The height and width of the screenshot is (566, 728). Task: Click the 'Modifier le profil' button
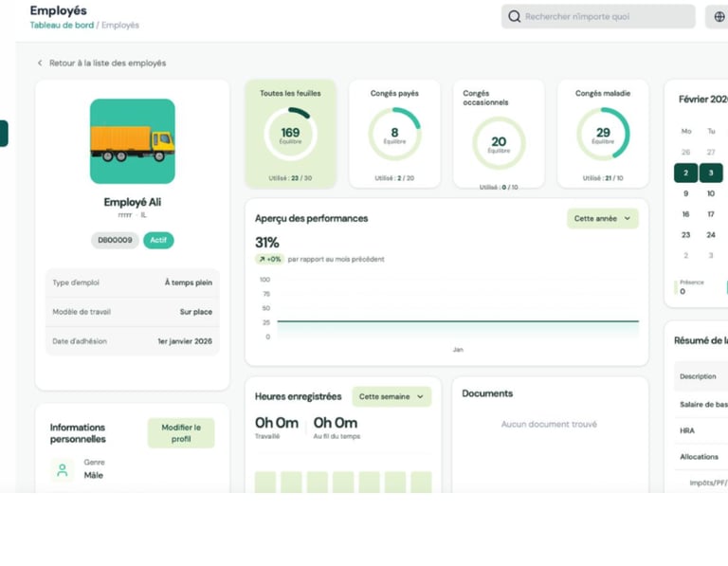pos(181,432)
